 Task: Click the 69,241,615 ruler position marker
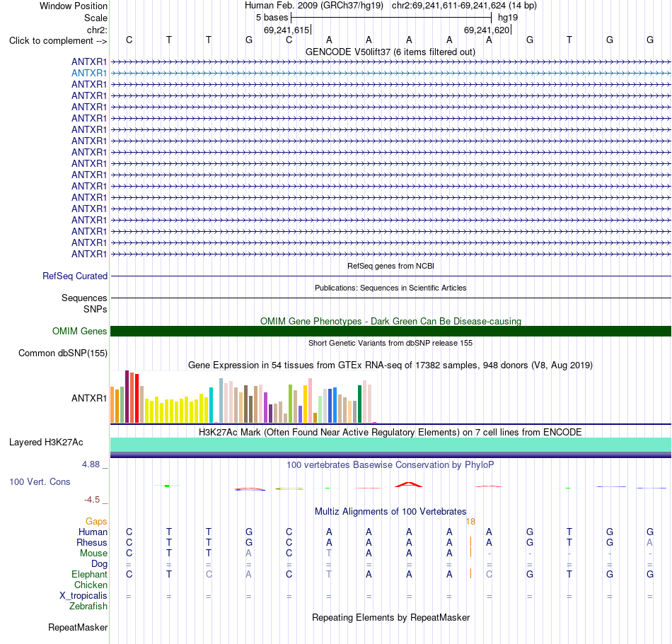[286, 30]
